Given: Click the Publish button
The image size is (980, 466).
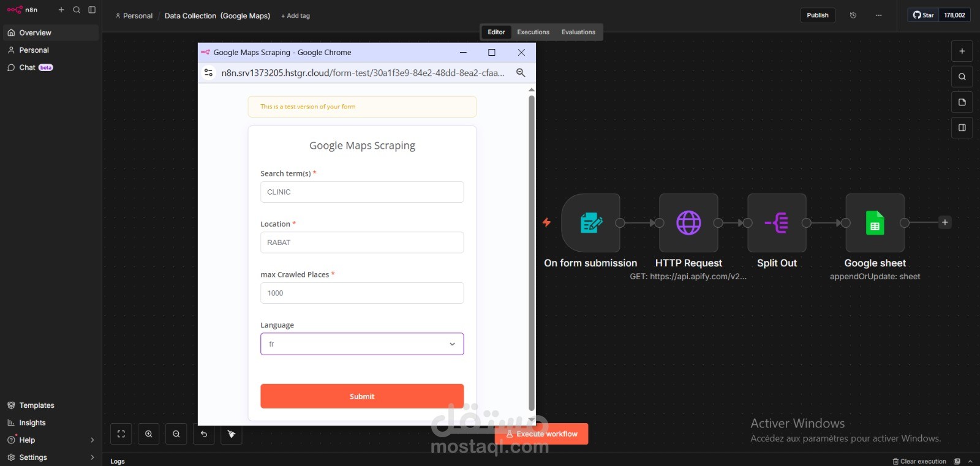Looking at the screenshot, I should (818, 15).
